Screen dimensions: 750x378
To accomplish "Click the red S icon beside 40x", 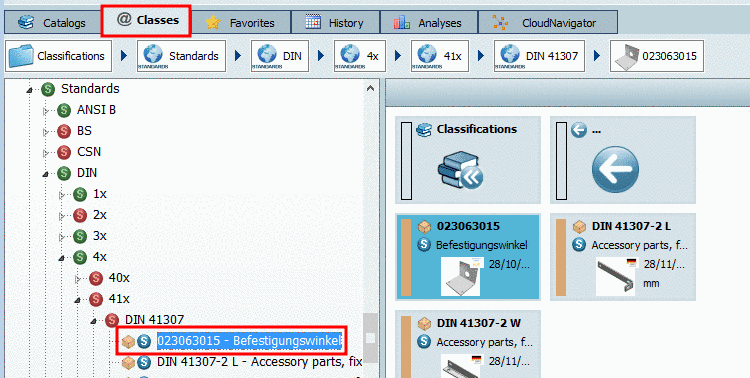I will tap(96, 278).
